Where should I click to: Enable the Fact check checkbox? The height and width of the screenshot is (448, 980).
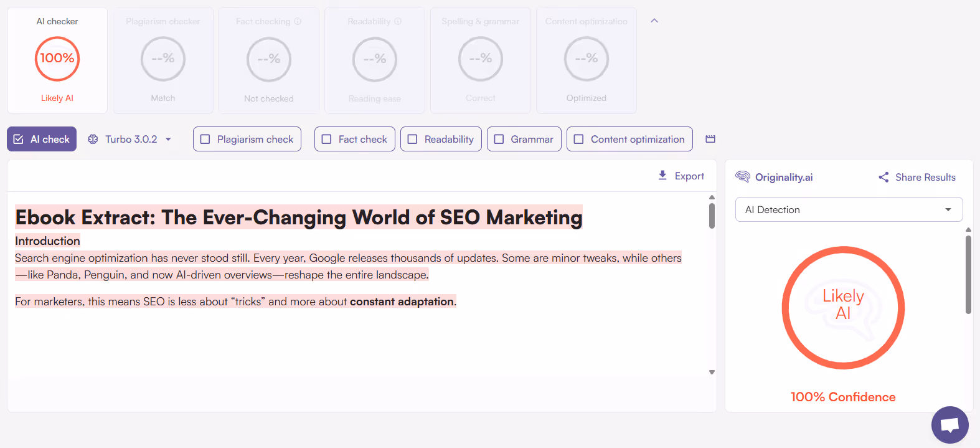click(x=326, y=139)
